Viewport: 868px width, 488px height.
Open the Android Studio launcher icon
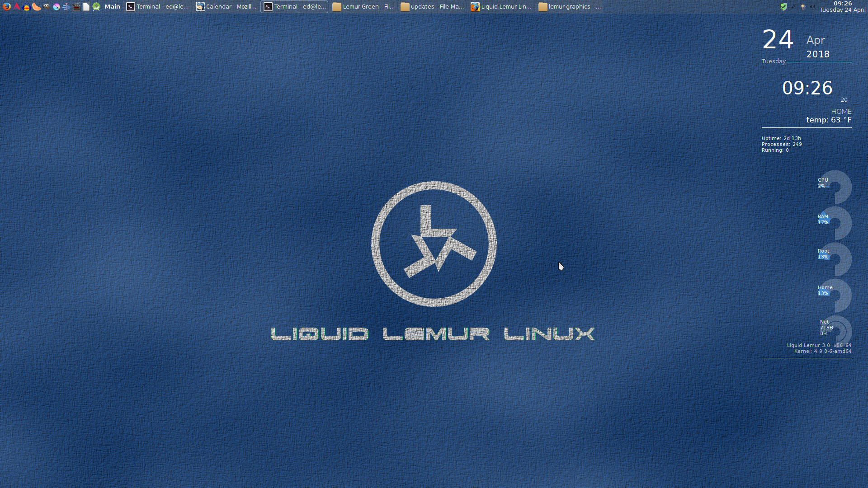(x=96, y=7)
